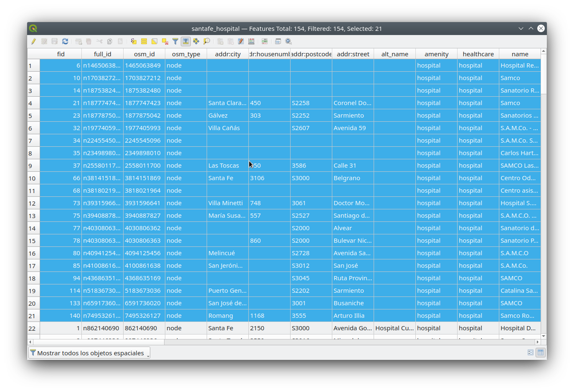The height and width of the screenshot is (392, 574).
Task: Reload the attribute table
Action: (65, 41)
